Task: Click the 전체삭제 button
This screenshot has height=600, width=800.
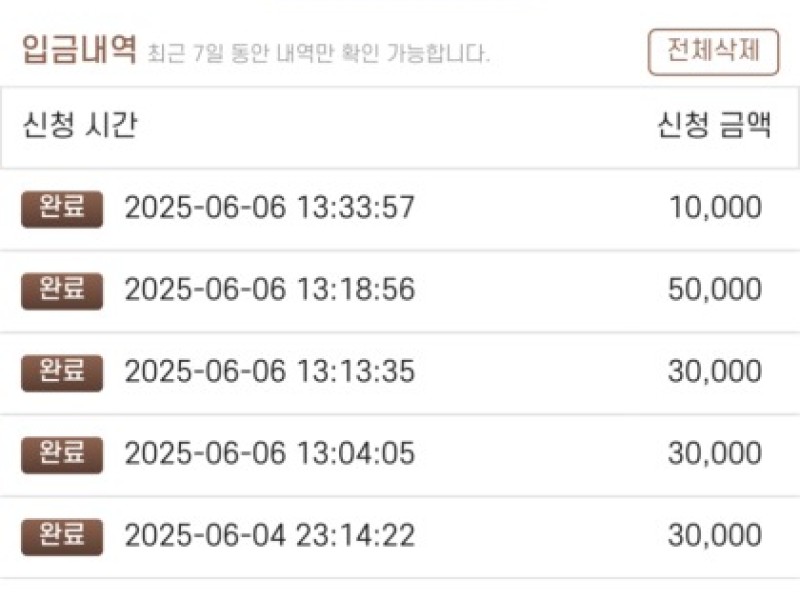Action: coord(713,52)
